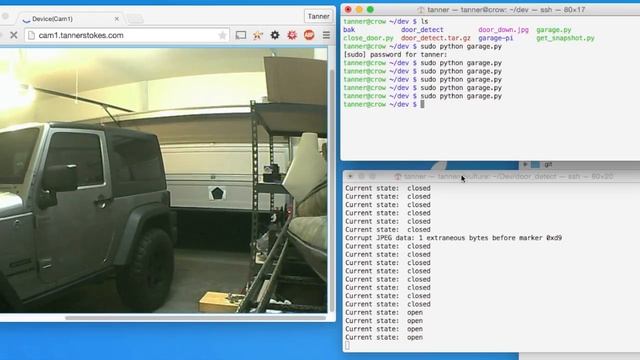The image size is (640, 360).
Task: Minimize the tanner@crow terminal window
Action: pyautogui.click(x=359, y=9)
